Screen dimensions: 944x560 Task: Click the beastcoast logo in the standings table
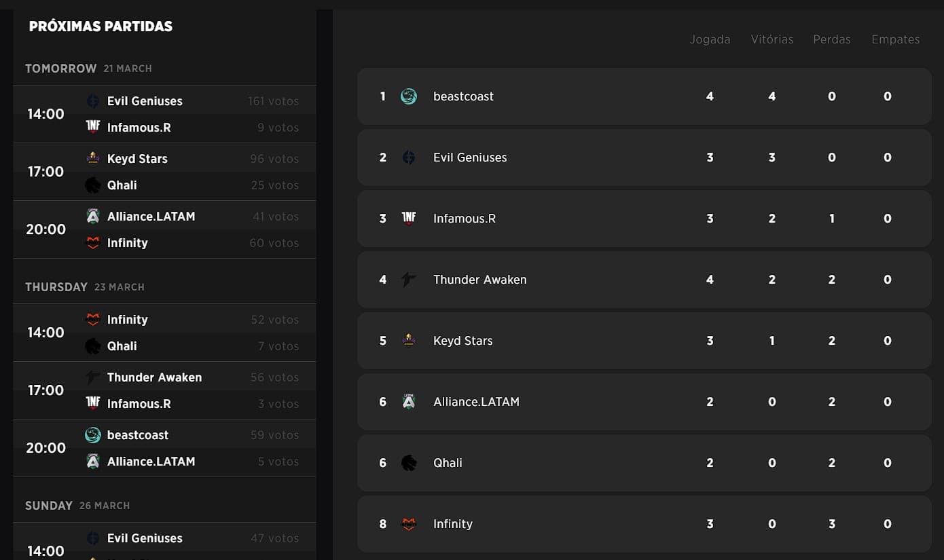409,96
